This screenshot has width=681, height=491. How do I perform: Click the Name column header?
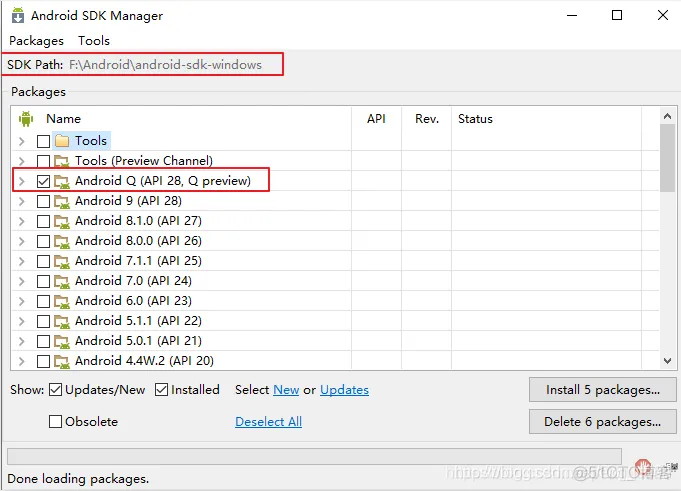[x=63, y=119]
